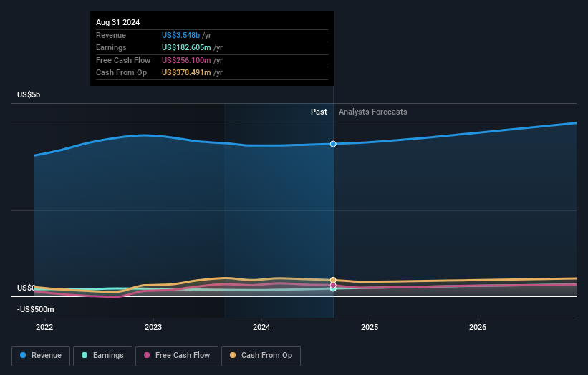
Task: Click the US$3.548b revenue value
Action: coord(180,35)
